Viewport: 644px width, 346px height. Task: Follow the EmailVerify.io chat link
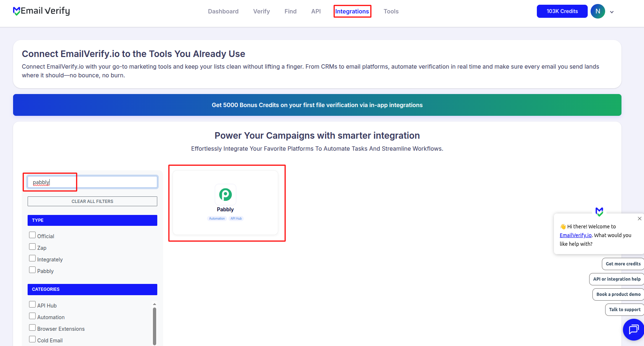pos(576,235)
